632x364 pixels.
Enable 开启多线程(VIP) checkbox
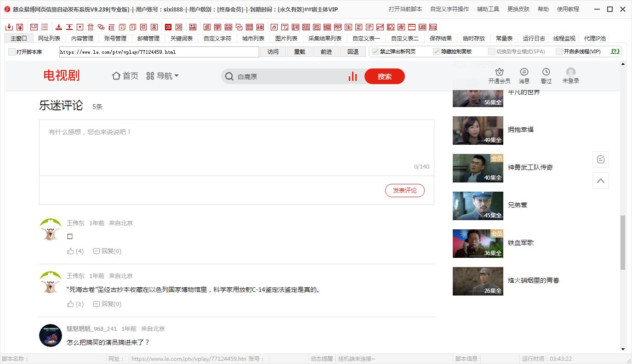[559, 51]
